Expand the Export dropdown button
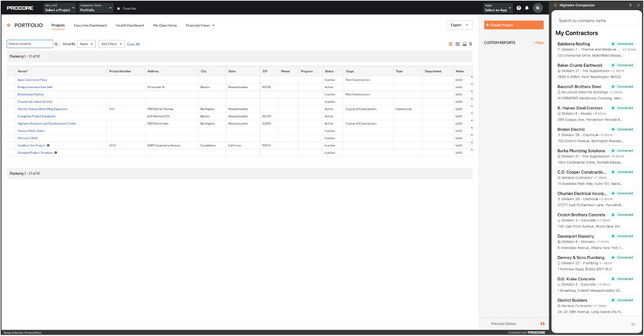The height and width of the screenshot is (336, 644). [x=459, y=25]
